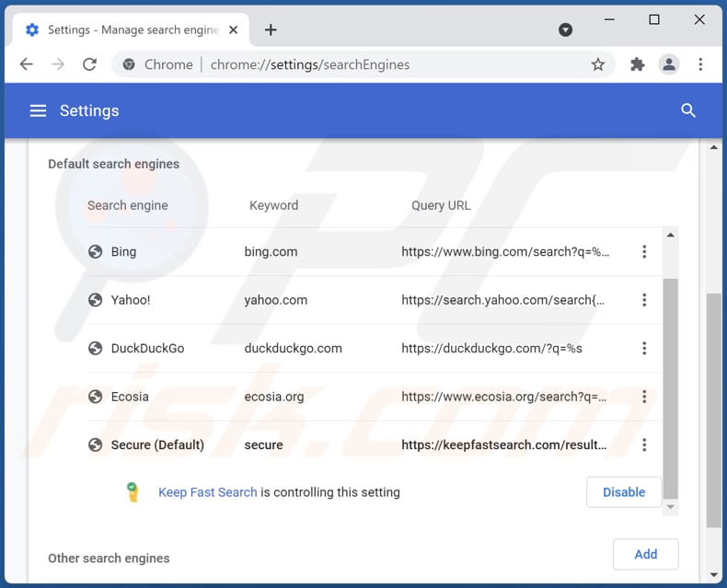The image size is (727, 588).
Task: Open a new tab with plus button
Action: tap(271, 30)
